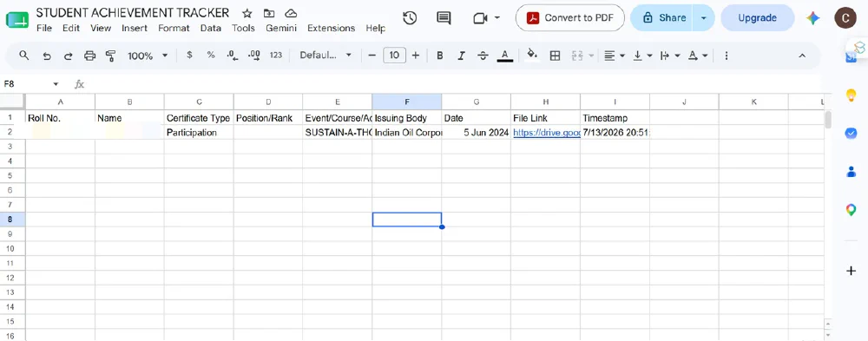The width and height of the screenshot is (868, 341).
Task: Open the borders tool
Action: (555, 56)
